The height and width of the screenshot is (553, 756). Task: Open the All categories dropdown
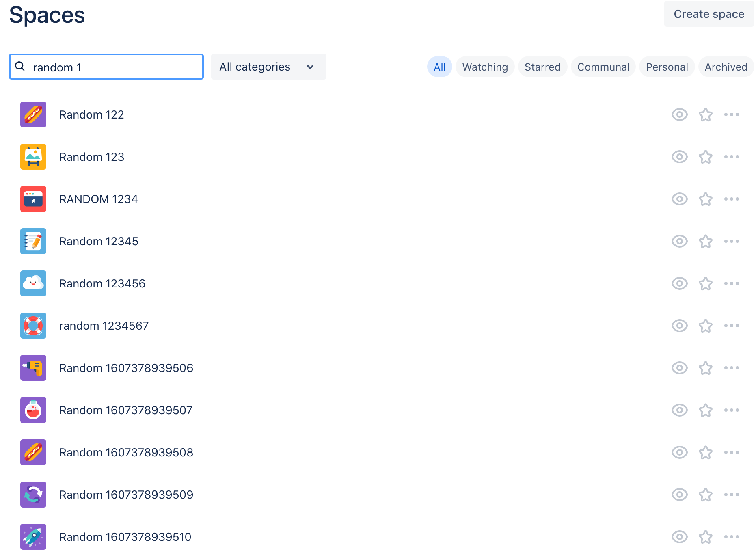coord(268,67)
